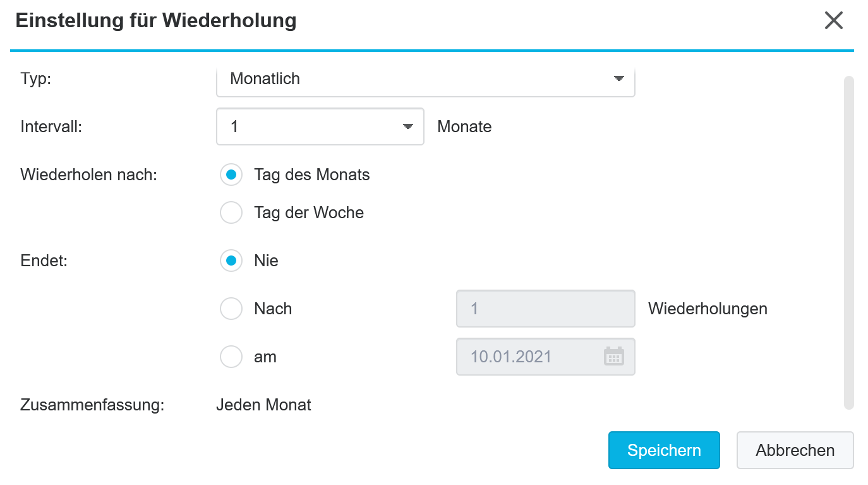Click the Nach label text
This screenshot has height=485, width=868.
pos(273,309)
